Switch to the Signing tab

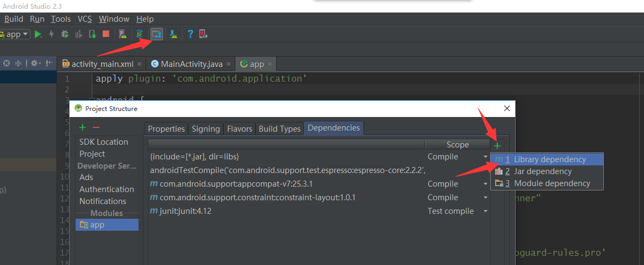[x=206, y=129]
